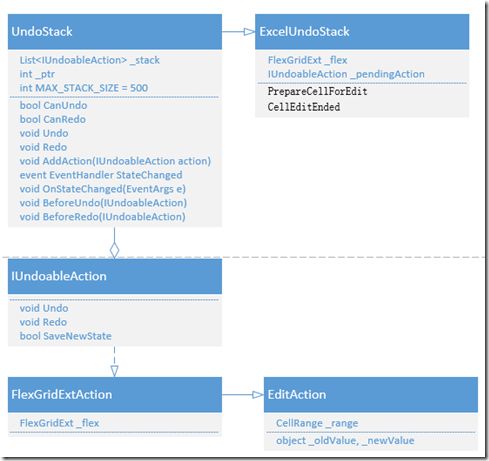Image resolution: width=489 pixels, height=461 pixels.
Task: Select the ExcelUndoStack class header
Action: coord(362,32)
